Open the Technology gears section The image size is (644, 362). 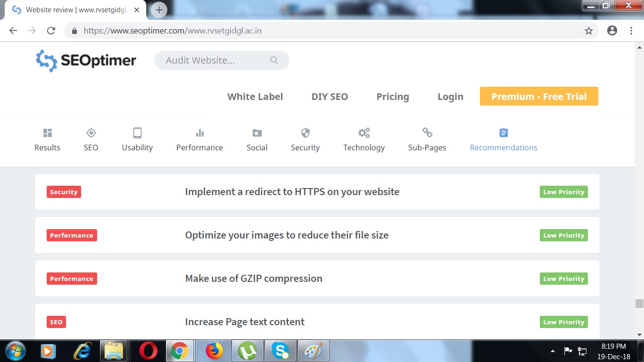363,133
